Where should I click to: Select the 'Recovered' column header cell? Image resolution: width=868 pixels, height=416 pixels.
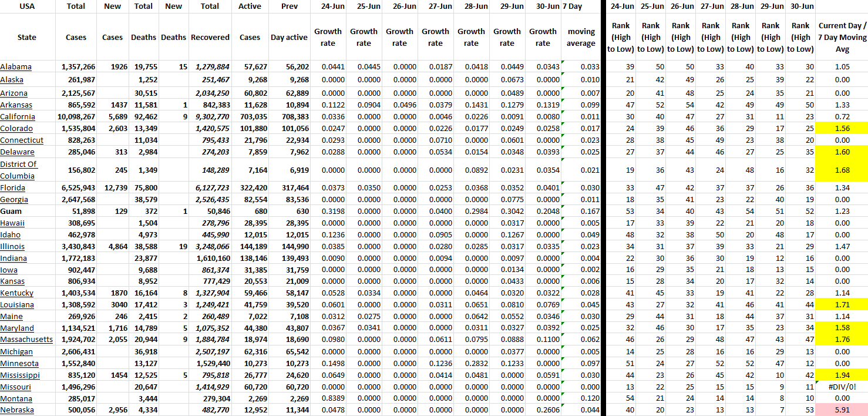click(x=210, y=37)
